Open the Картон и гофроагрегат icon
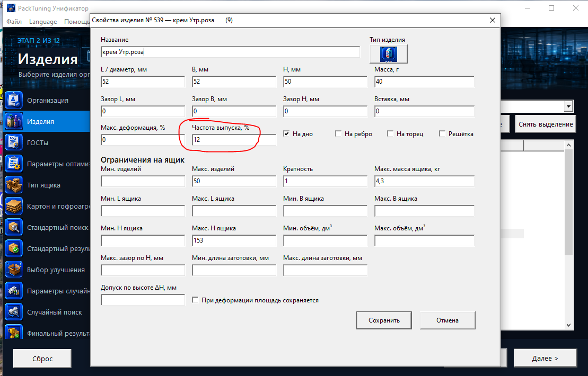This screenshot has height=376, width=588. [14, 207]
